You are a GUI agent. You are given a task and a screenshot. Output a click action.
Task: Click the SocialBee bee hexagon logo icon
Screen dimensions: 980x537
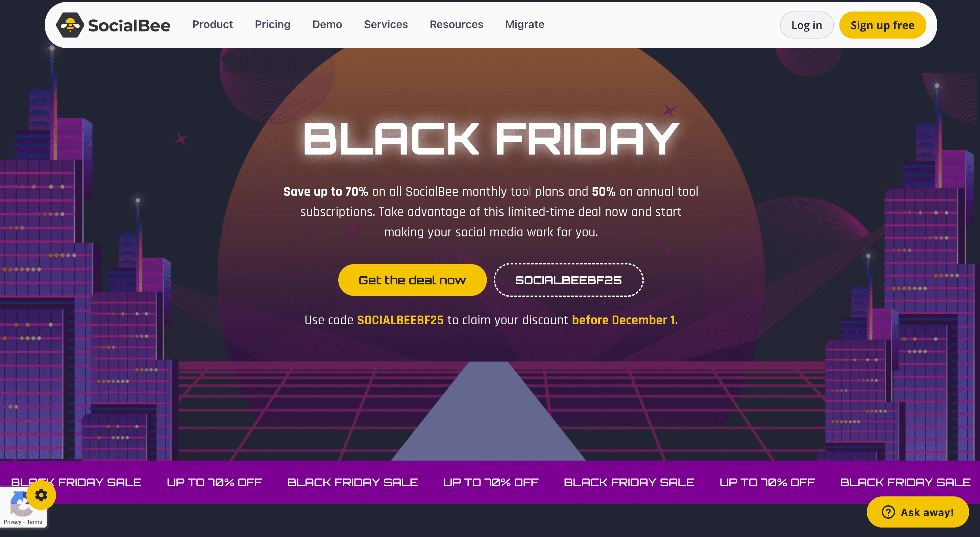coord(70,25)
